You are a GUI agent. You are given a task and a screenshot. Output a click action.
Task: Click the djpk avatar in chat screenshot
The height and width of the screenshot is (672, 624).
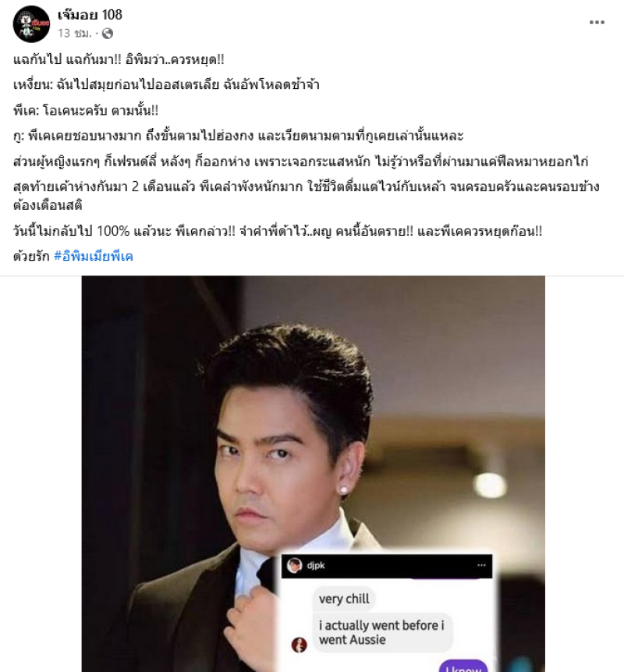(295, 566)
